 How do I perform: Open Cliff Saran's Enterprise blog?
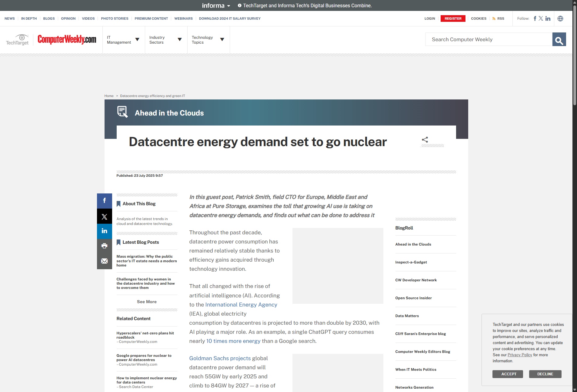(420, 334)
